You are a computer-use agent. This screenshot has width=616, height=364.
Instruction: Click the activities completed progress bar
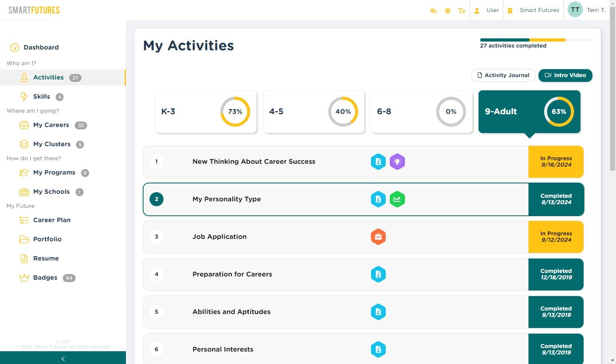536,40
